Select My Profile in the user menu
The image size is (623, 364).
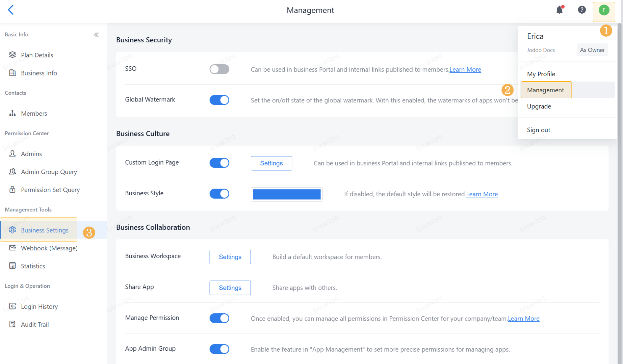[x=541, y=74]
